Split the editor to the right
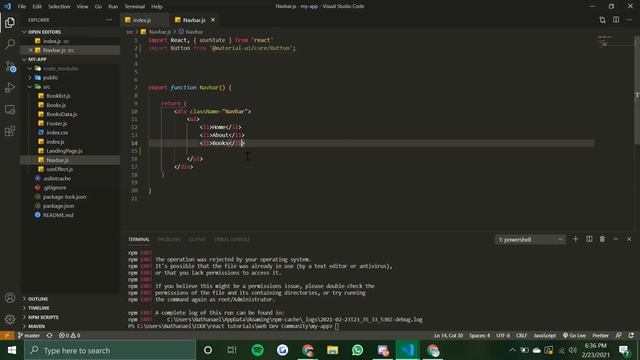 (616, 20)
